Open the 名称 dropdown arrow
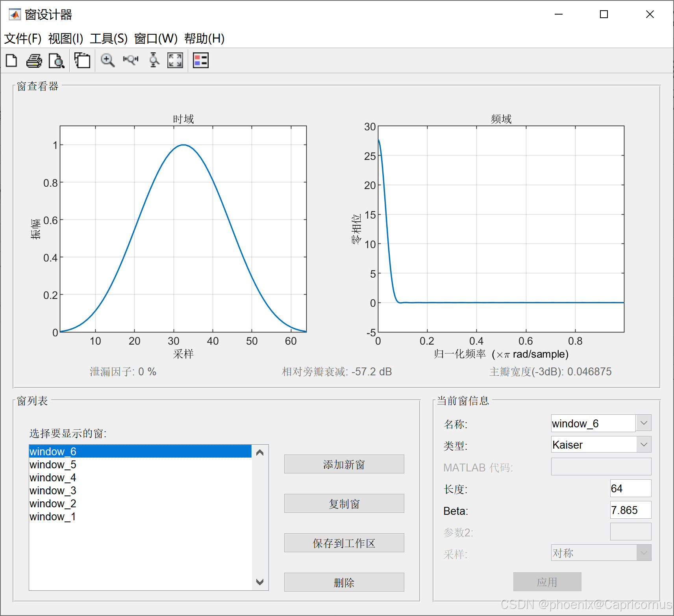Image resolution: width=674 pixels, height=616 pixels. coord(644,423)
